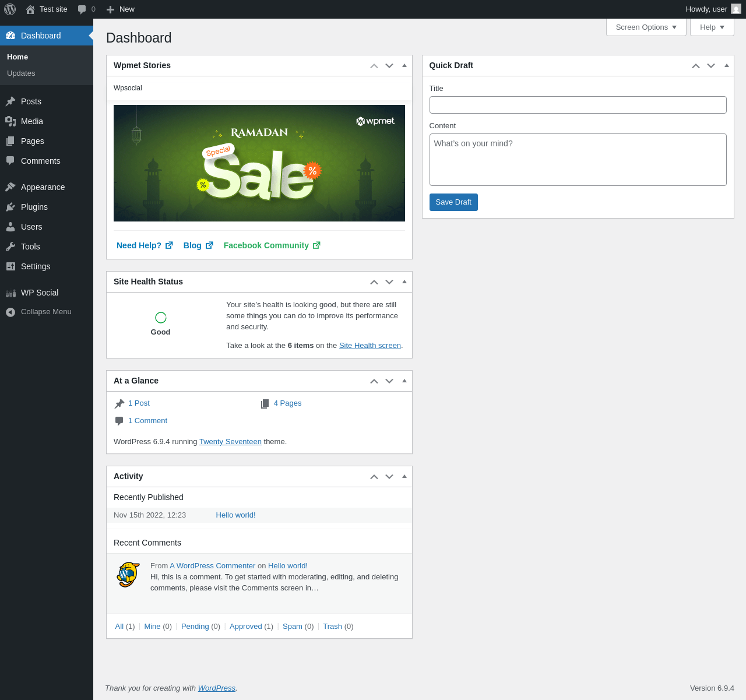Move At a Glance widget down

pyautogui.click(x=389, y=381)
